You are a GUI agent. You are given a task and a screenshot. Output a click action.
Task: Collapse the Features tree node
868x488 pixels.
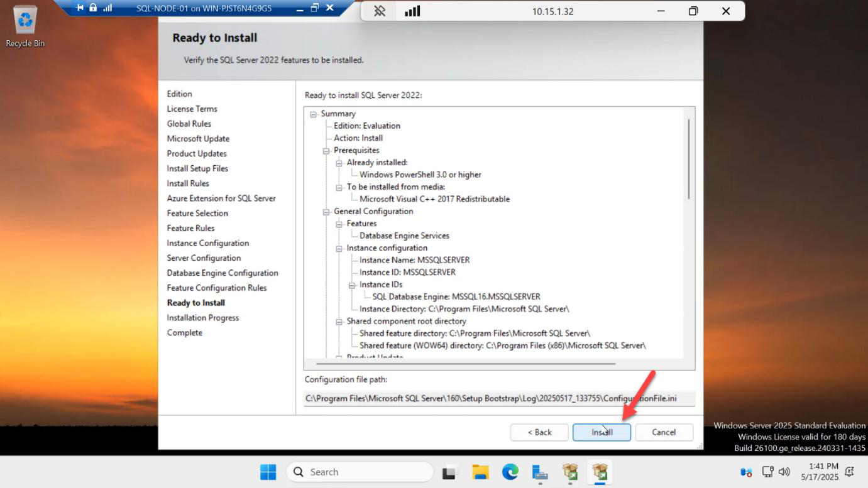click(x=339, y=224)
